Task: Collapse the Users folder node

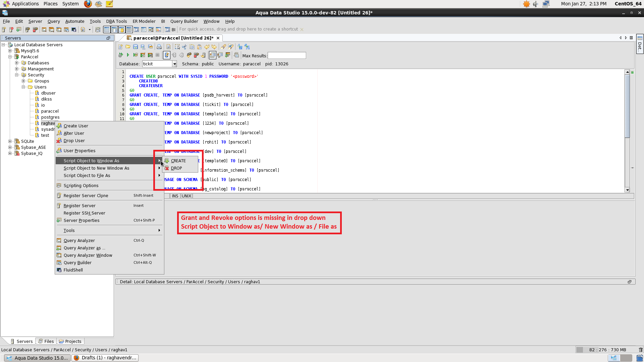Action: (23, 87)
